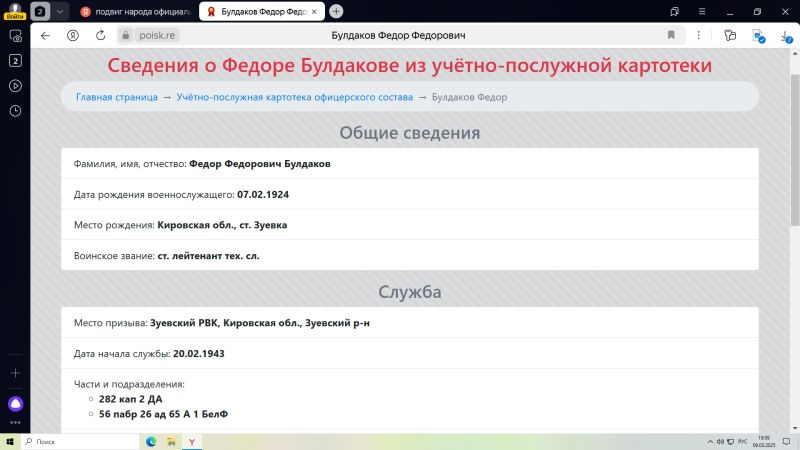Open sidebar tabs panel showing 2
Viewport: 800px width, 450px height.
pyautogui.click(x=15, y=61)
